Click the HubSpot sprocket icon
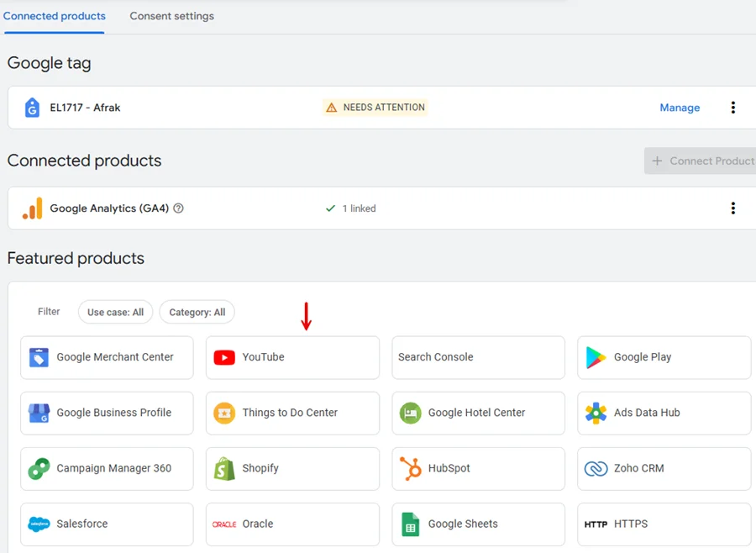The image size is (756, 553). pos(410,469)
